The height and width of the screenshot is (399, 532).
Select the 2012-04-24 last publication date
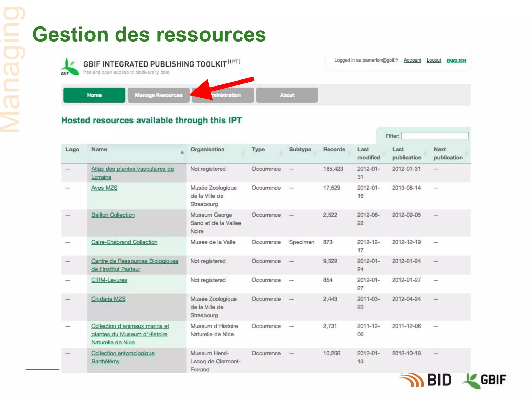[x=406, y=299]
